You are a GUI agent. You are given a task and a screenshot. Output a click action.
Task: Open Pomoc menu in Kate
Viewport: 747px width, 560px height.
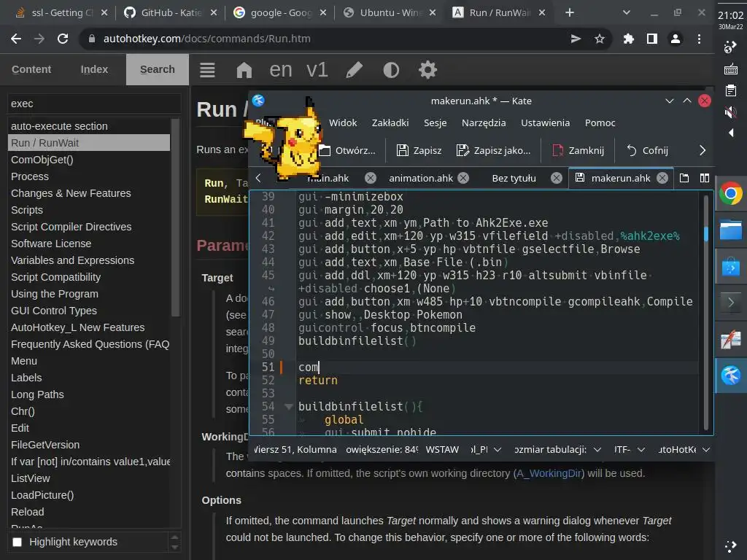[x=600, y=122]
